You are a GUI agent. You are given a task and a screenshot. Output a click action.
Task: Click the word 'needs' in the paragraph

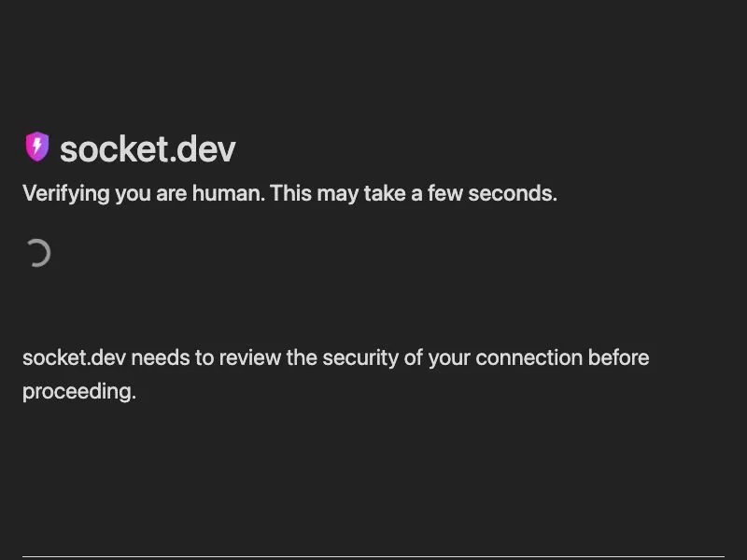[x=161, y=357]
